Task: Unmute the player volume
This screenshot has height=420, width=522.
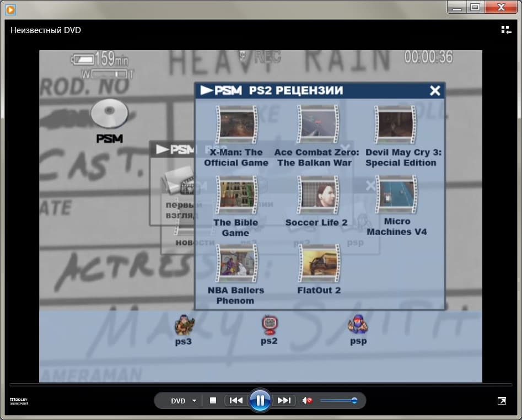Action: point(307,400)
